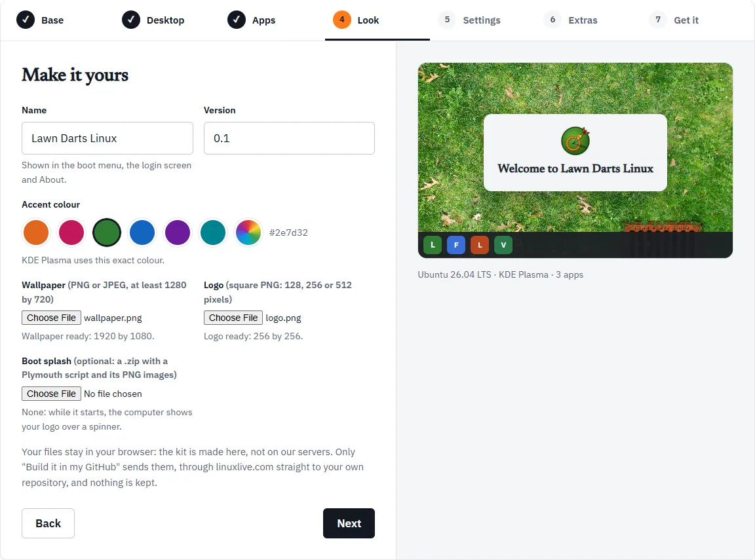Click the No file chosen text
Image resolution: width=755 pixels, height=560 pixels.
[x=113, y=394]
